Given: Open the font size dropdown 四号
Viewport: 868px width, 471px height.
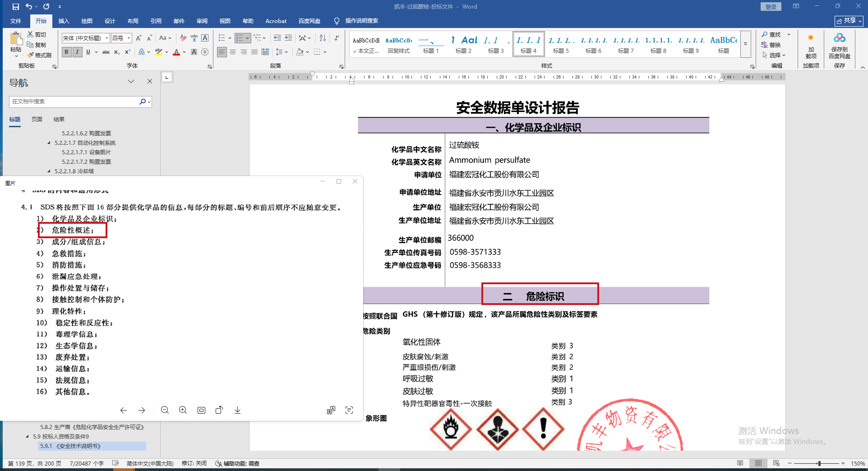Looking at the screenshot, I should (x=129, y=38).
